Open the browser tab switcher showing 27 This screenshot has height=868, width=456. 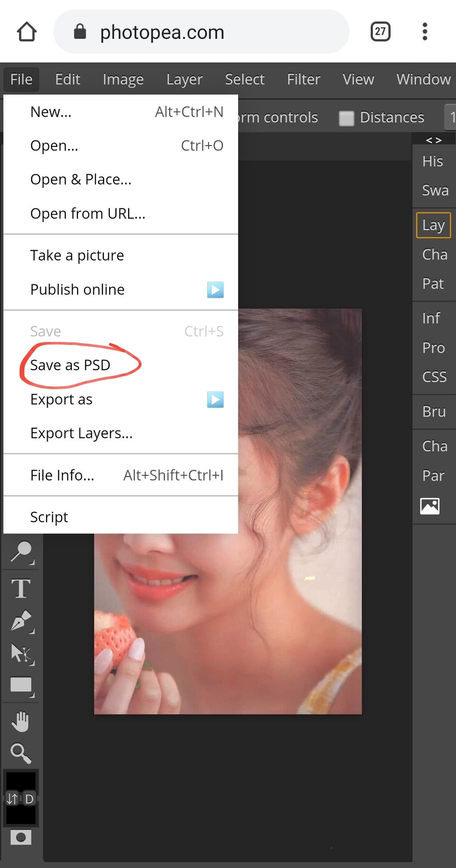coord(381,32)
